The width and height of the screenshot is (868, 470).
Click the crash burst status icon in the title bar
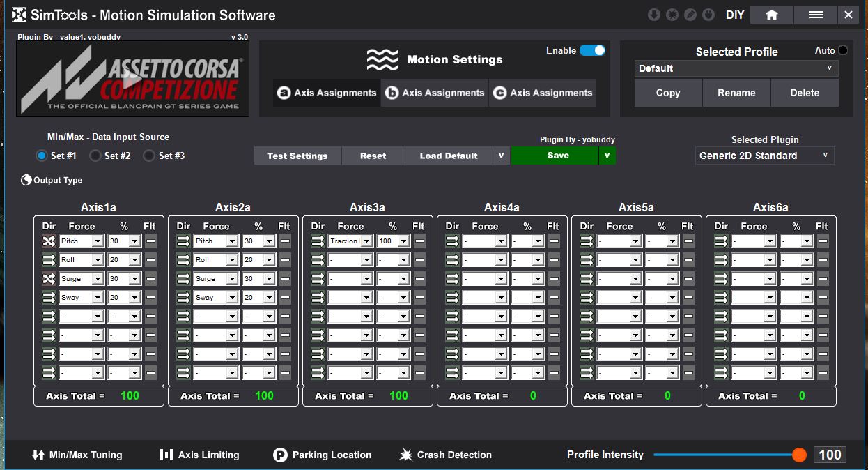tap(672, 15)
